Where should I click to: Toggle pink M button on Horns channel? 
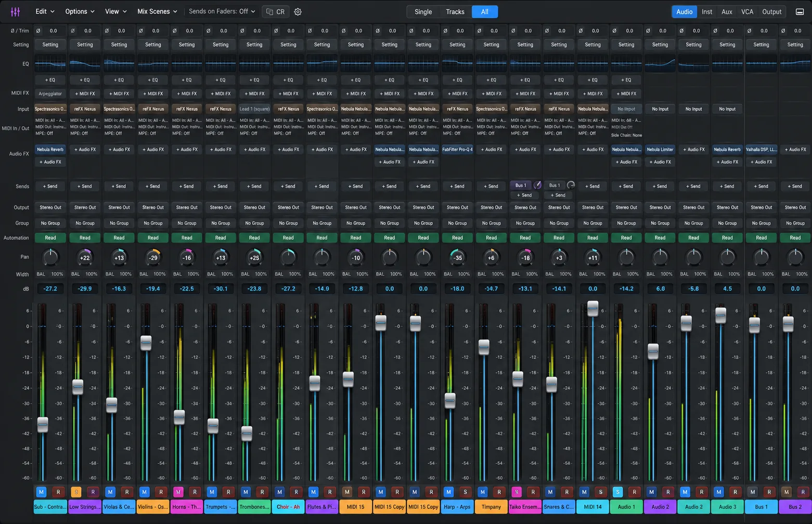point(178,492)
